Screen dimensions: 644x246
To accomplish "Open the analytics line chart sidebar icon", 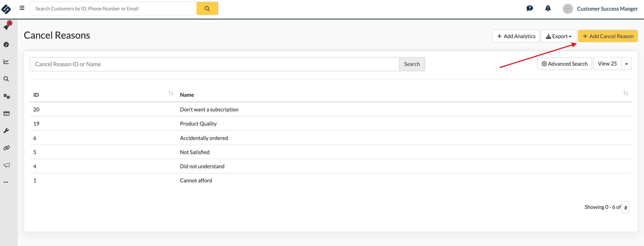I will coord(6,62).
